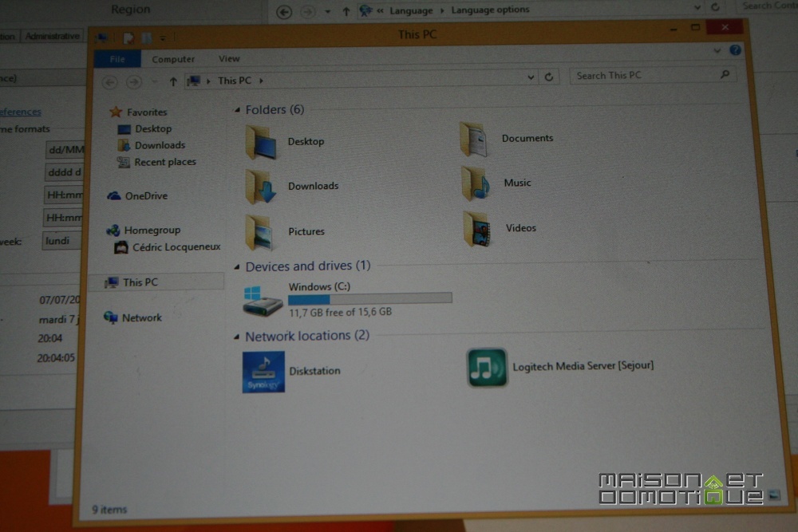The width and height of the screenshot is (798, 532).
Task: Click the system icon in This PC title bar
Action: click(102, 37)
